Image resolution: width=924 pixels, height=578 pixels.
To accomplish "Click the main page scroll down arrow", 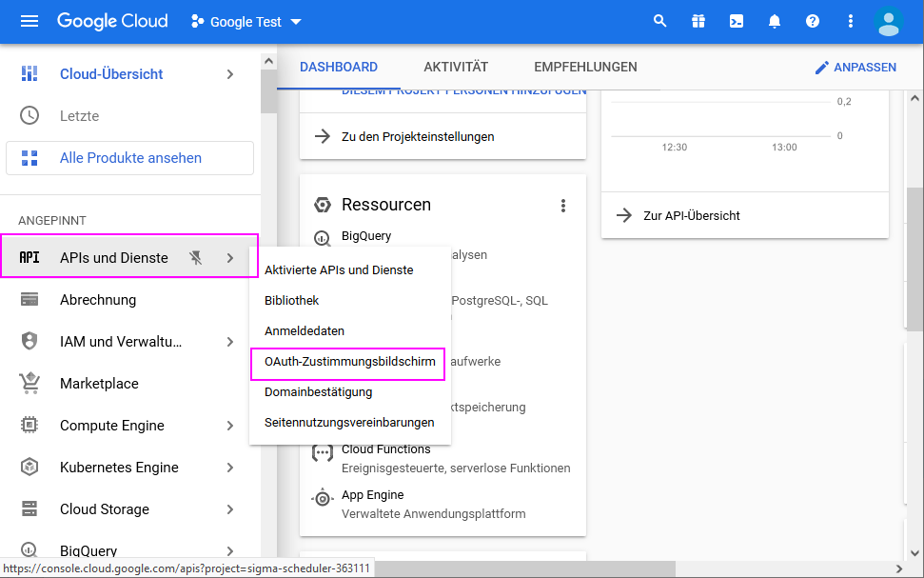I will [914, 552].
